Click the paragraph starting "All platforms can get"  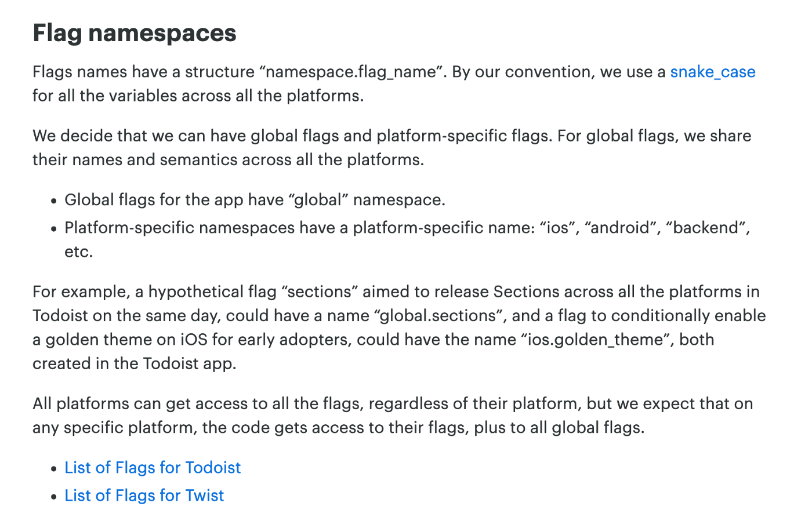click(393, 416)
